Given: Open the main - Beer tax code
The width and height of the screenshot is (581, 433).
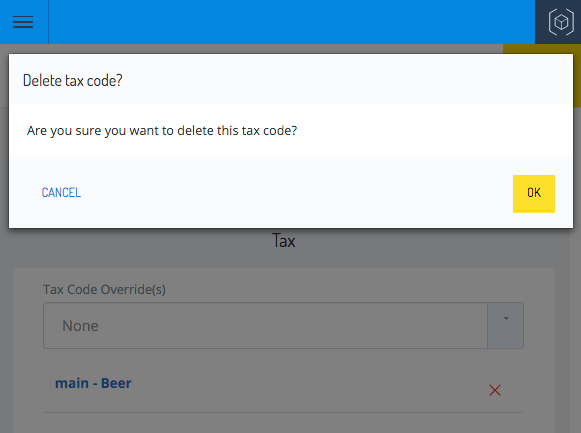Looking at the screenshot, I should (93, 383).
